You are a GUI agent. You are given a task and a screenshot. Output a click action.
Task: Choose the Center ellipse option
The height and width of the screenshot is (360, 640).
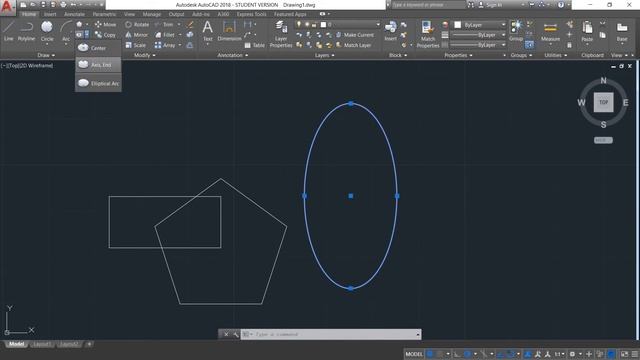pyautogui.click(x=98, y=48)
